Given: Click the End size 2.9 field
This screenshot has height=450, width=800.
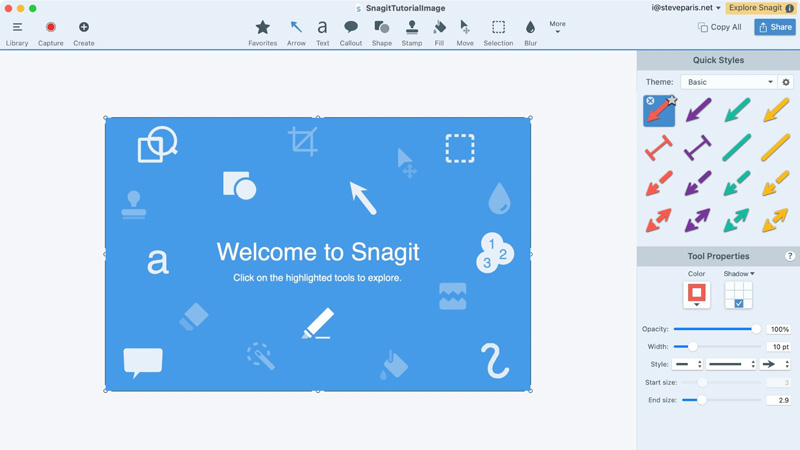Looking at the screenshot, I should tap(779, 400).
